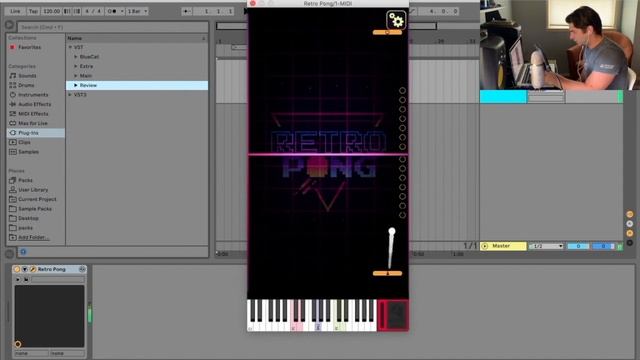Open the right 'none' Y-axis dropdown
The width and height of the screenshot is (640, 360).
pyautogui.click(x=67, y=353)
